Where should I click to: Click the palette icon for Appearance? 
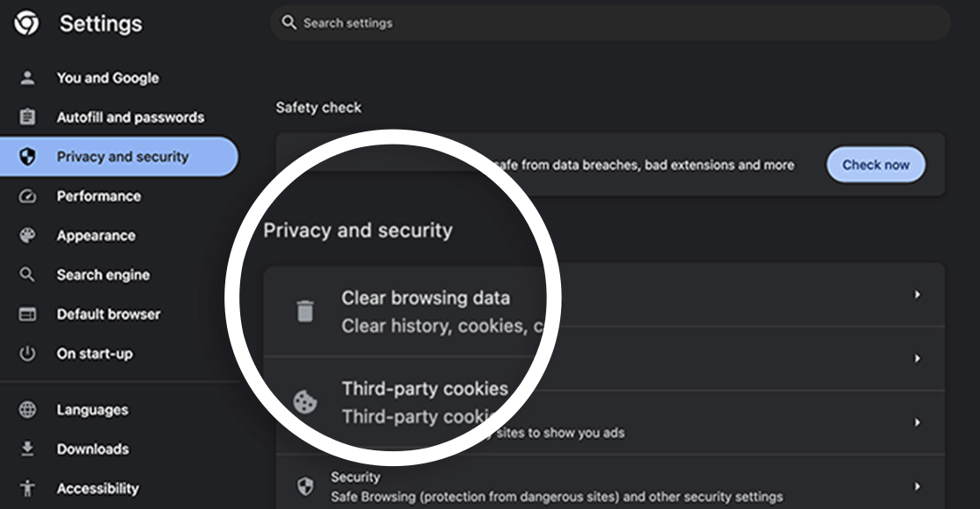click(27, 236)
